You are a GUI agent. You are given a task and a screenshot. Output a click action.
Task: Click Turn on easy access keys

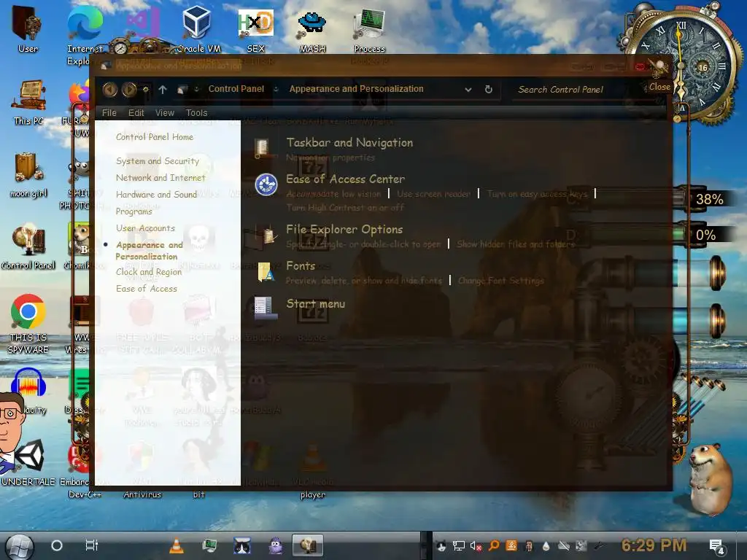(x=538, y=194)
